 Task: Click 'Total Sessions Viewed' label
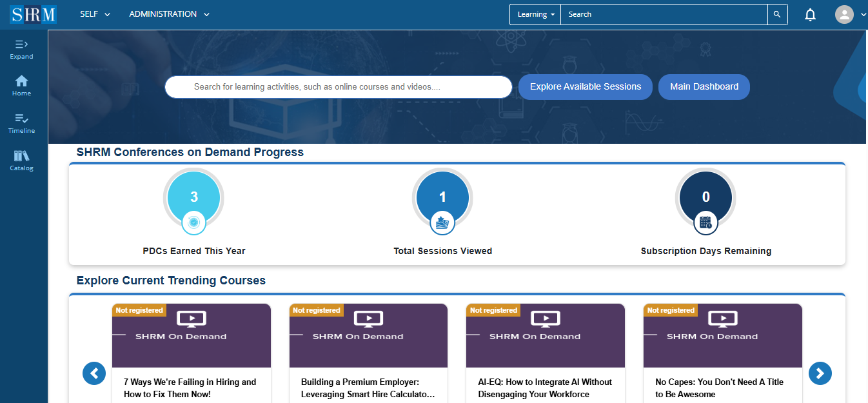[443, 251]
